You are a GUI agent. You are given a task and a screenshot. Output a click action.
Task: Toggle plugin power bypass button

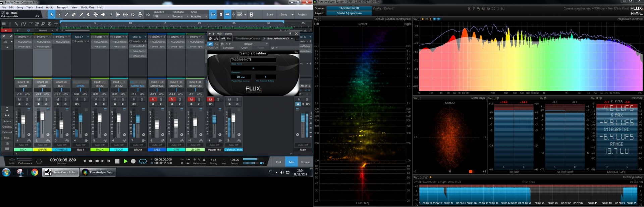point(210,44)
